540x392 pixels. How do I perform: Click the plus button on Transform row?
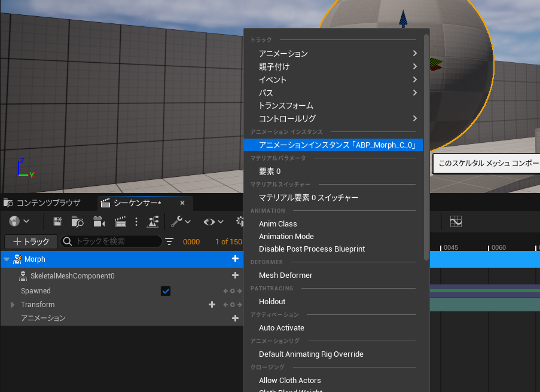[212, 304]
